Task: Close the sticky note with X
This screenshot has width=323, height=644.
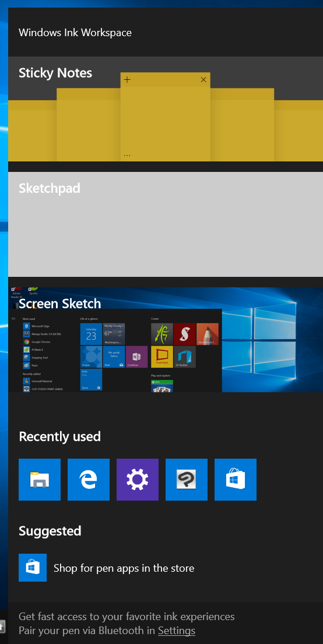Action: [203, 80]
